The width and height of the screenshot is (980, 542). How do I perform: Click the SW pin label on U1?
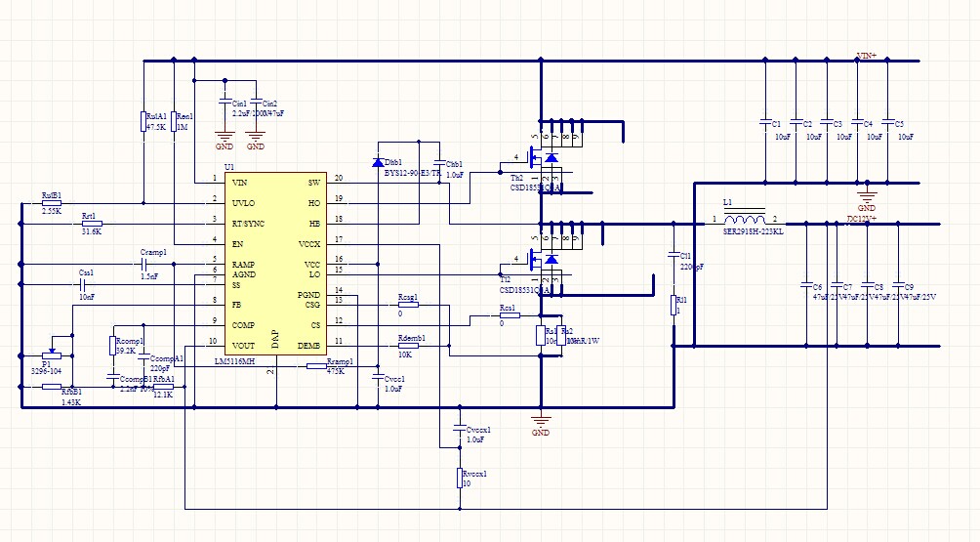pyautogui.click(x=313, y=183)
